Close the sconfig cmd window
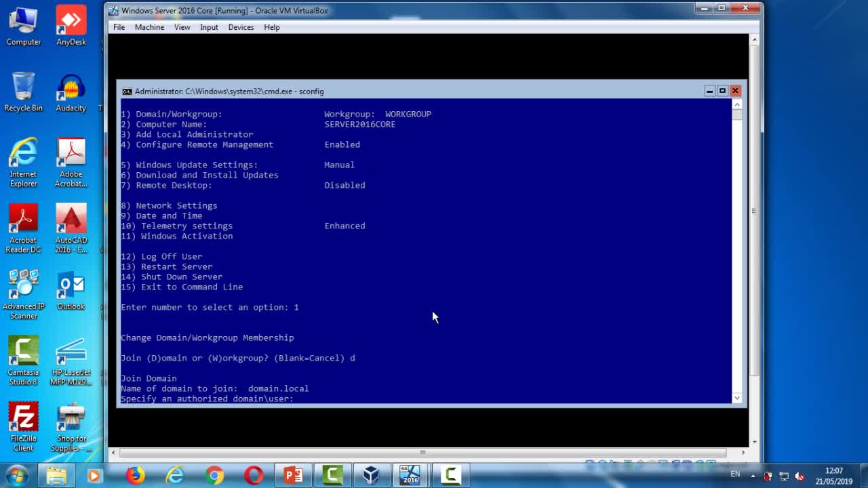Screen dimensions: 868x488 click(735, 91)
